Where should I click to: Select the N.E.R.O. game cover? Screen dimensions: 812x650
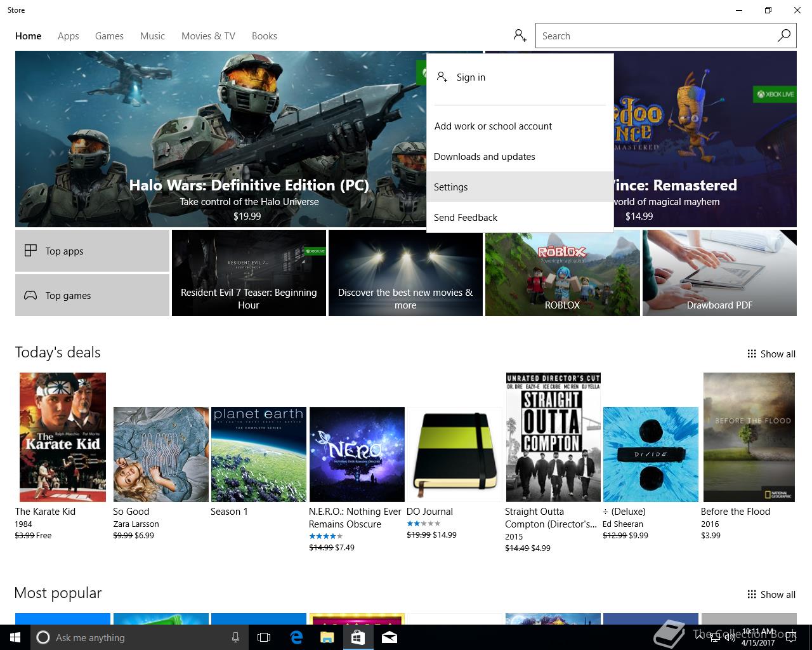click(357, 454)
